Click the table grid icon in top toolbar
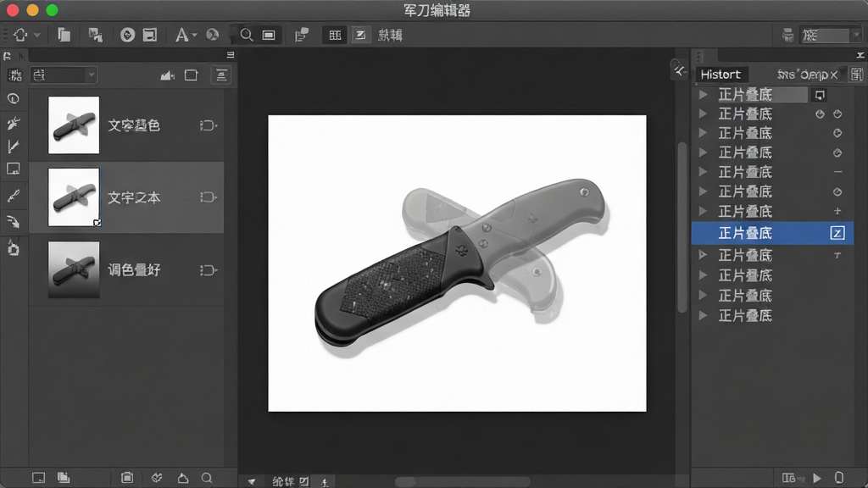The width and height of the screenshot is (868, 488). 335,36
